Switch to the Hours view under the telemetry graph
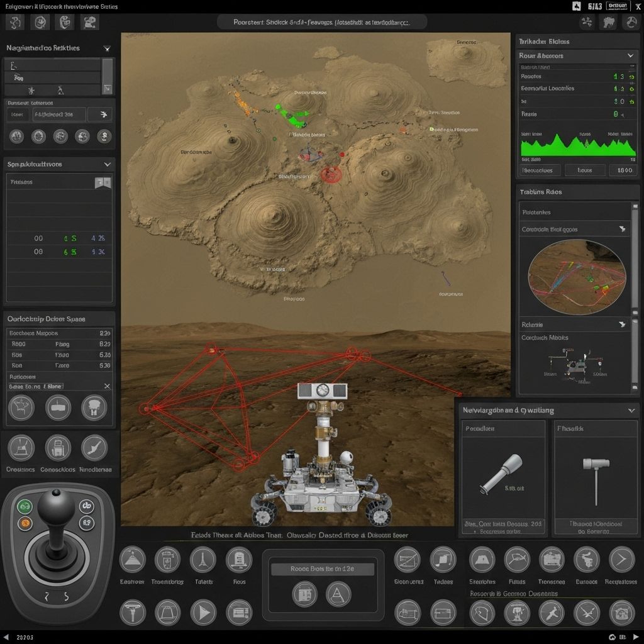This screenshot has height=644, width=644. tap(586, 170)
